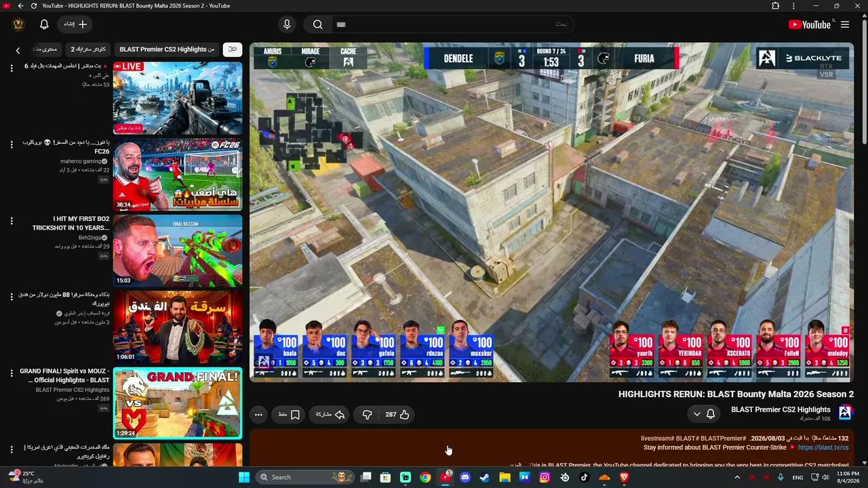Image resolution: width=868 pixels, height=488 pixels.
Task: Save the video with 'حفظ' button
Action: pos(289,415)
